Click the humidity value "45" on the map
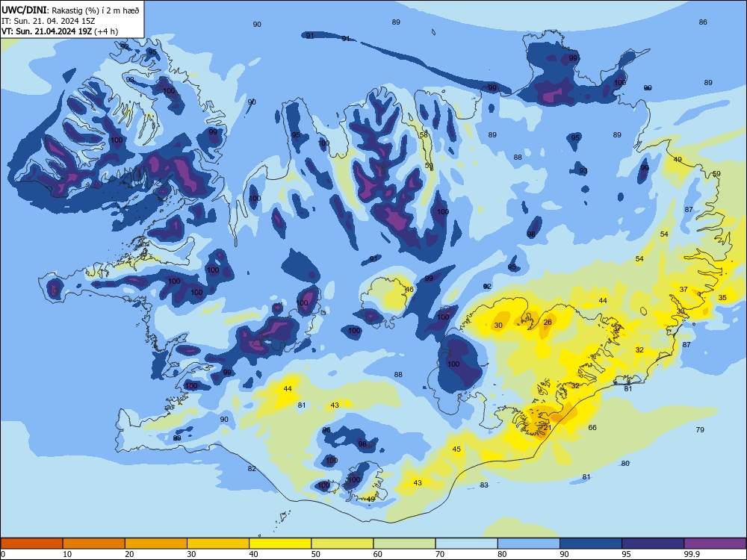This screenshot has width=747, height=560. coord(456,449)
